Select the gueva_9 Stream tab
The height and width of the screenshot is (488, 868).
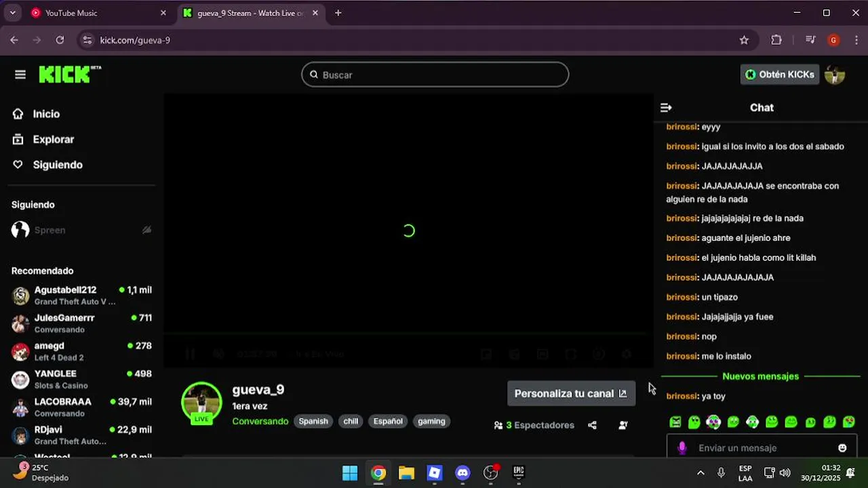[250, 13]
